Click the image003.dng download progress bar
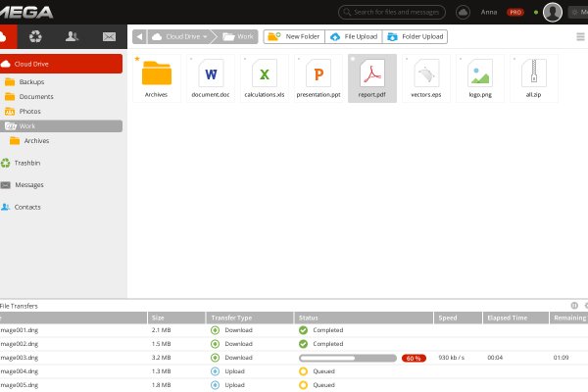Viewport: 588px width, 392px height. [x=347, y=359]
